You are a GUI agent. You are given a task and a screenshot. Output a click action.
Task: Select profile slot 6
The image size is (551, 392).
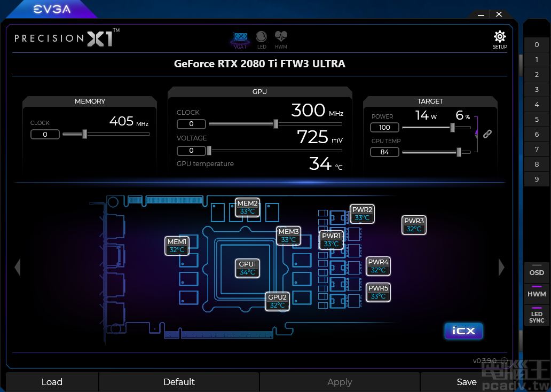(537, 134)
